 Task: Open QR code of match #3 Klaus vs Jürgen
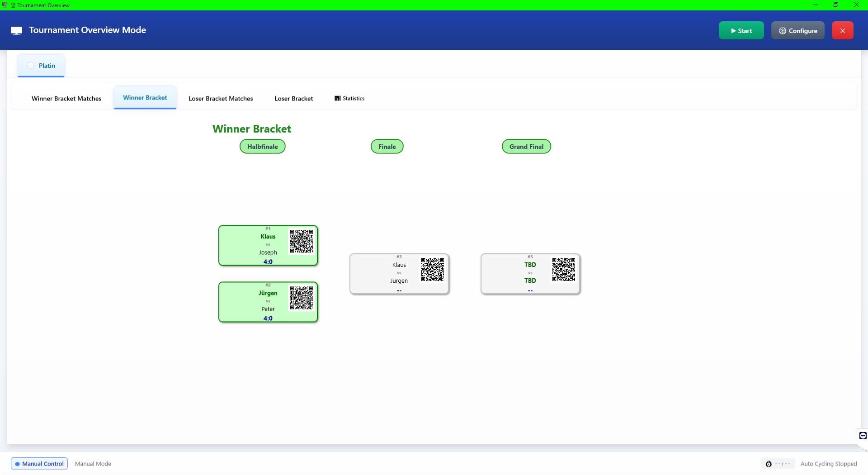[x=433, y=270]
